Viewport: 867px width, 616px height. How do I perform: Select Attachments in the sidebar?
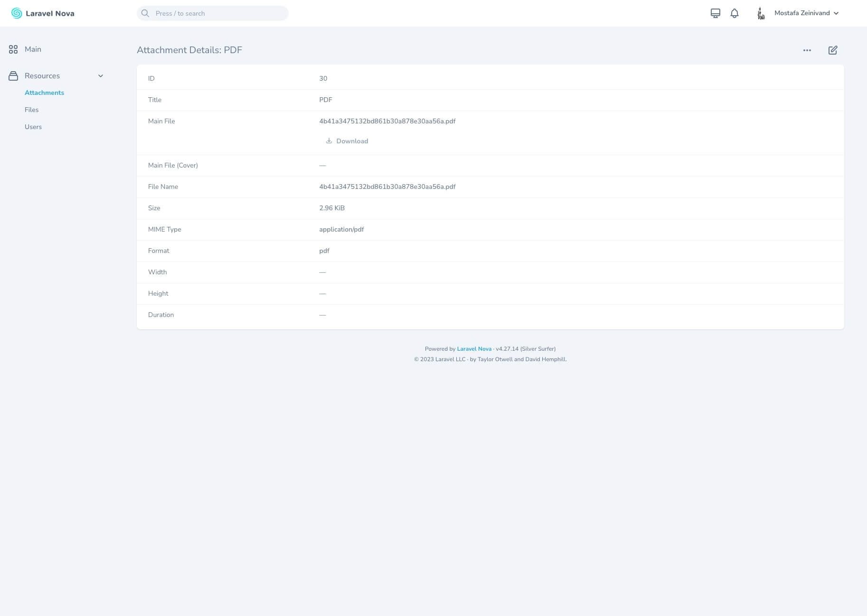[x=44, y=93]
